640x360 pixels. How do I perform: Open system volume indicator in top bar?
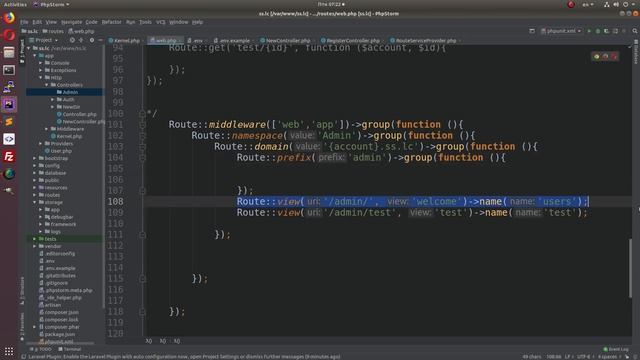tap(616, 4)
